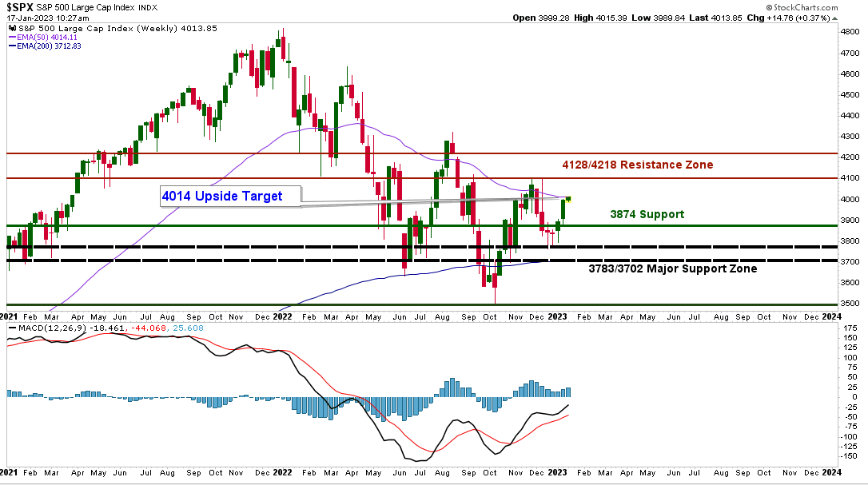This screenshot has height=485, width=868.
Task: Click the S&P 500 Large Cap Index header title
Action: [86, 8]
